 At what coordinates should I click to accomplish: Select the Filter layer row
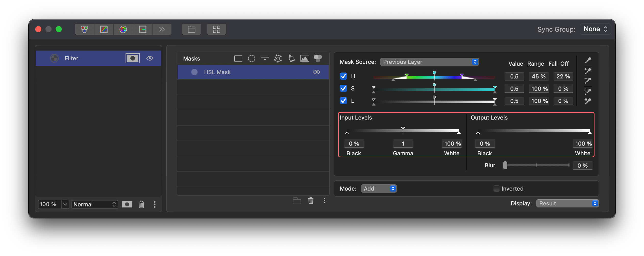pos(98,58)
